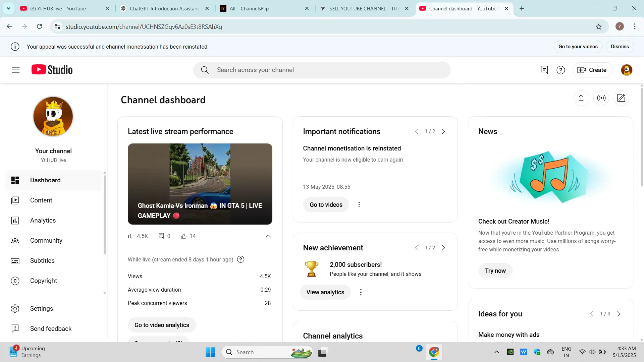Click the browser address bar URL

[144, 27]
